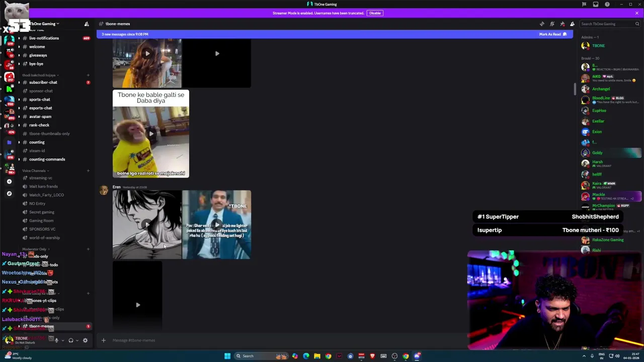Open the volume icon in system tray
This screenshot has height=362, width=644.
click(617, 356)
